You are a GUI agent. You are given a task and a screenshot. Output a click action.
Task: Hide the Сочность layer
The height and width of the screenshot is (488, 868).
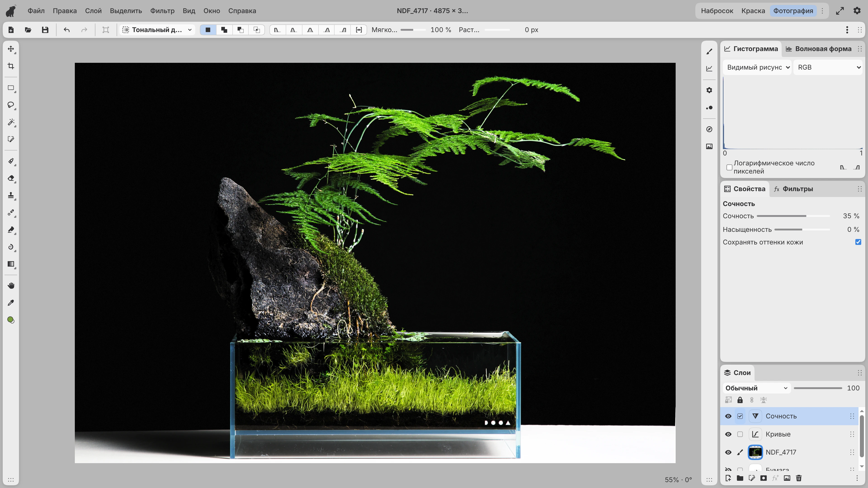tap(728, 416)
